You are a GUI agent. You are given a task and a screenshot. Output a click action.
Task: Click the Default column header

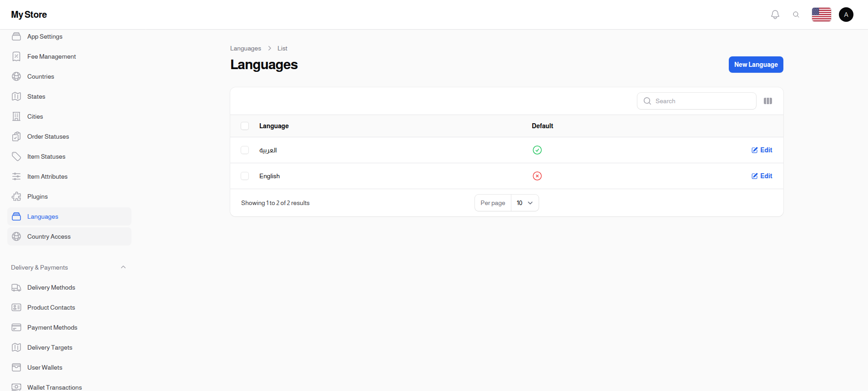click(542, 126)
